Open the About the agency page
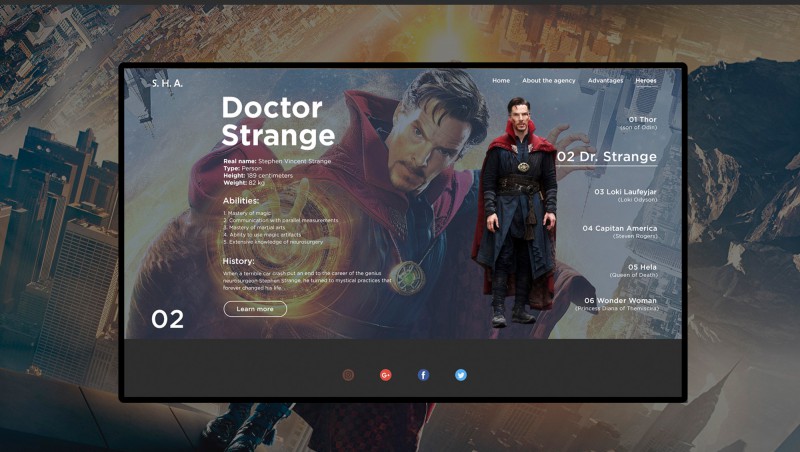Image resolution: width=800 pixels, height=452 pixels. (548, 81)
